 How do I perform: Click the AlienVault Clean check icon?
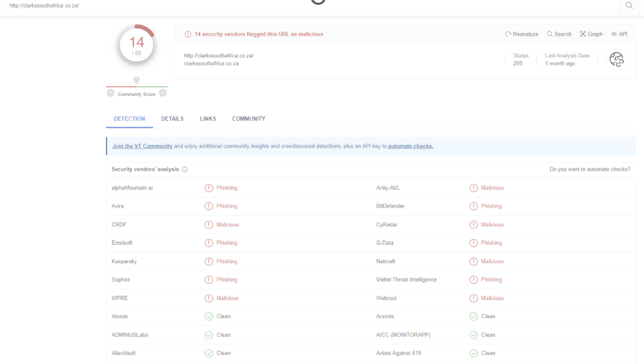point(209,353)
